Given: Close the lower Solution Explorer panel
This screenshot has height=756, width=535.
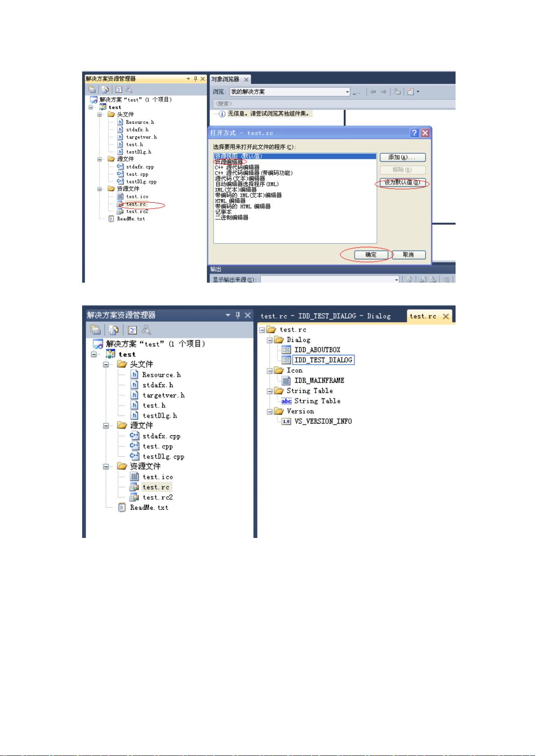Looking at the screenshot, I should point(247,315).
